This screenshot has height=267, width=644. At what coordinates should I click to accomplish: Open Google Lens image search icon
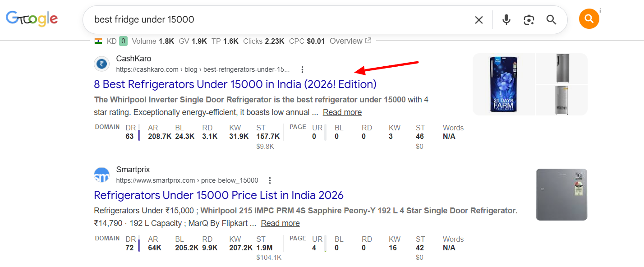point(529,20)
